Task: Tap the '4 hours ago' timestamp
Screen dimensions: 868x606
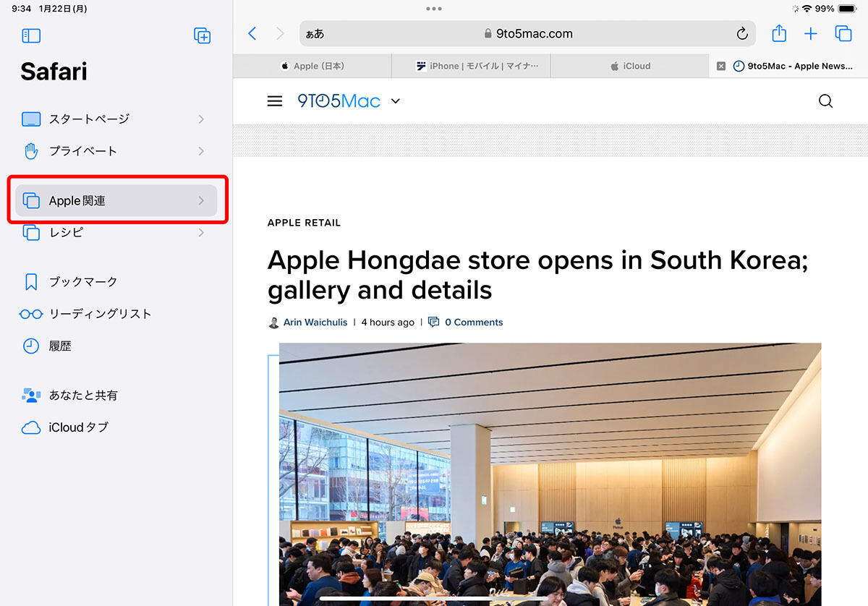Action: point(388,323)
